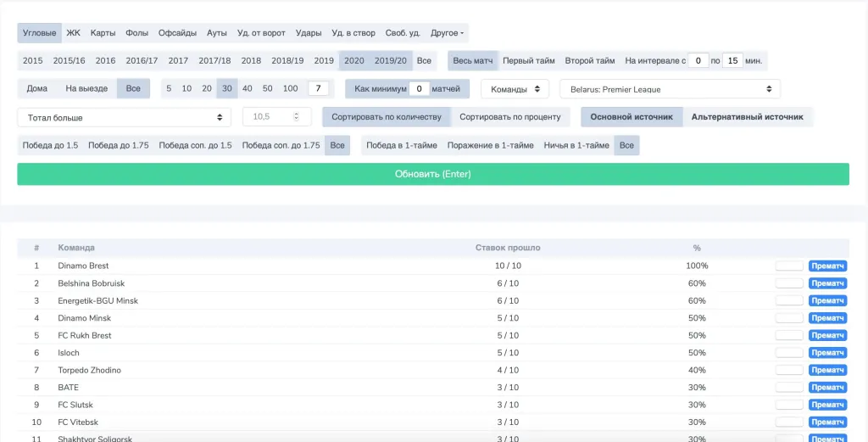Open the Belarus: Premier League dropdown
The height and width of the screenshot is (442, 868).
click(670, 89)
